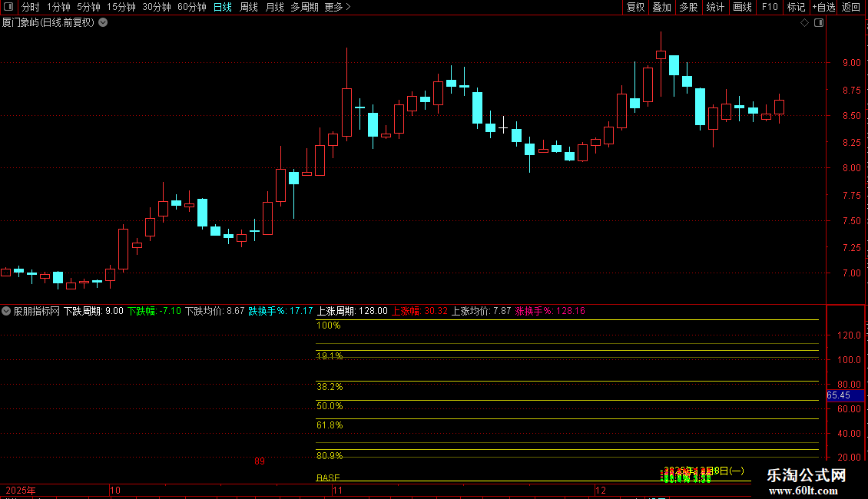Open the 股朋指标网 indicator dropdown circle
This screenshot has width=868, height=499.
pos(6,311)
